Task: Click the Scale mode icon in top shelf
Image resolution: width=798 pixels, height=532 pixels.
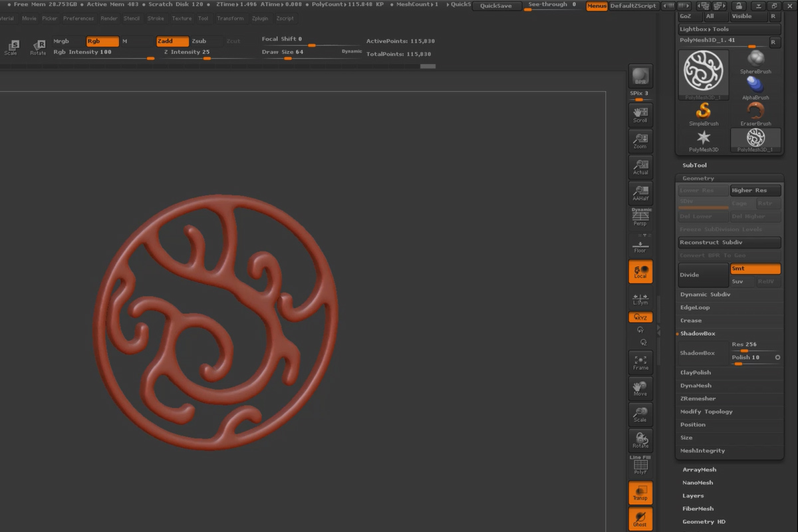Action: click(11, 47)
